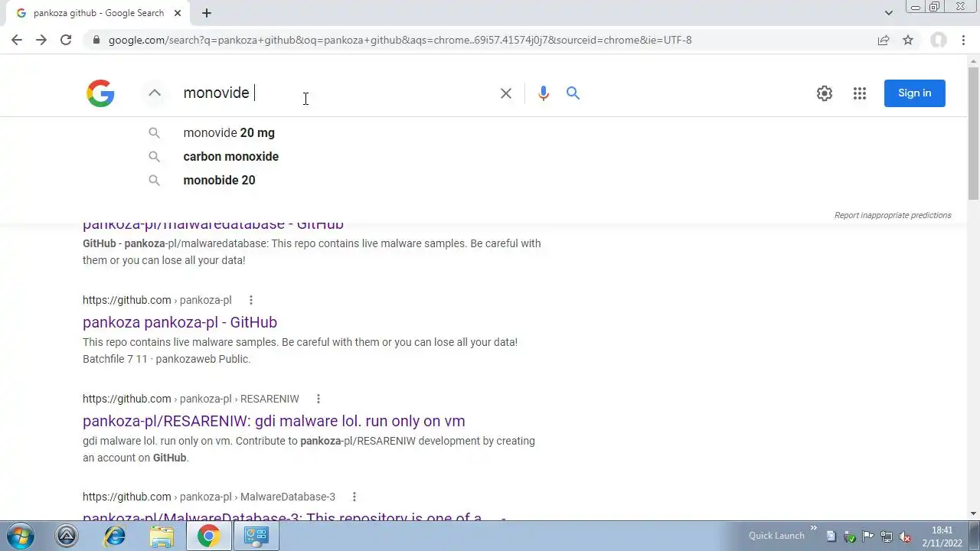The height and width of the screenshot is (551, 980).
Task: Start voice search with microphone icon
Action: click(544, 93)
